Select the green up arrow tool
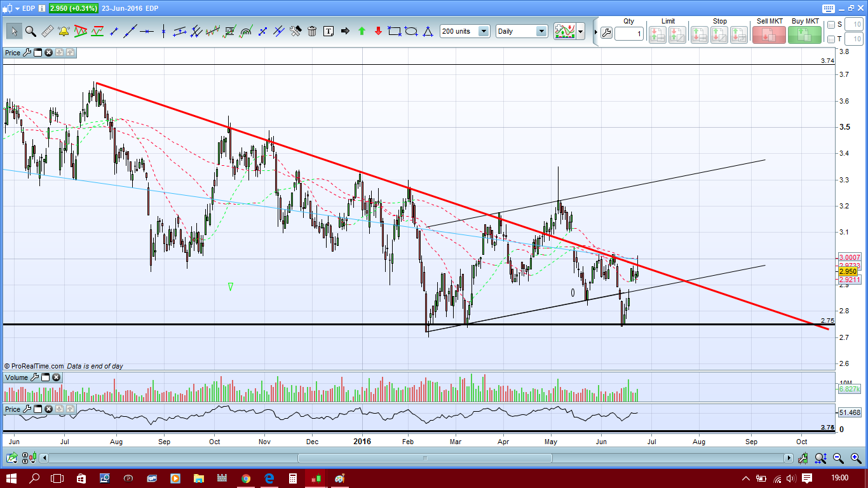 tap(362, 31)
